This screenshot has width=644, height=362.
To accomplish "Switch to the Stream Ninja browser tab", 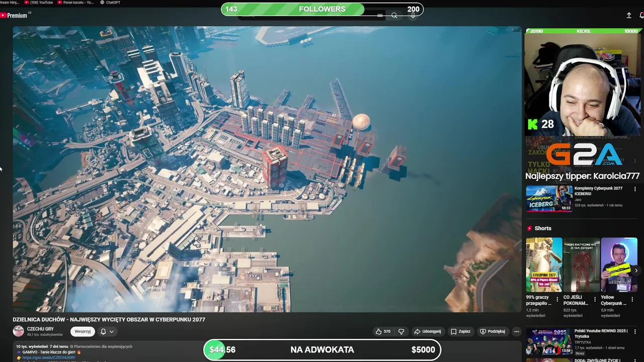I will coord(9,3).
